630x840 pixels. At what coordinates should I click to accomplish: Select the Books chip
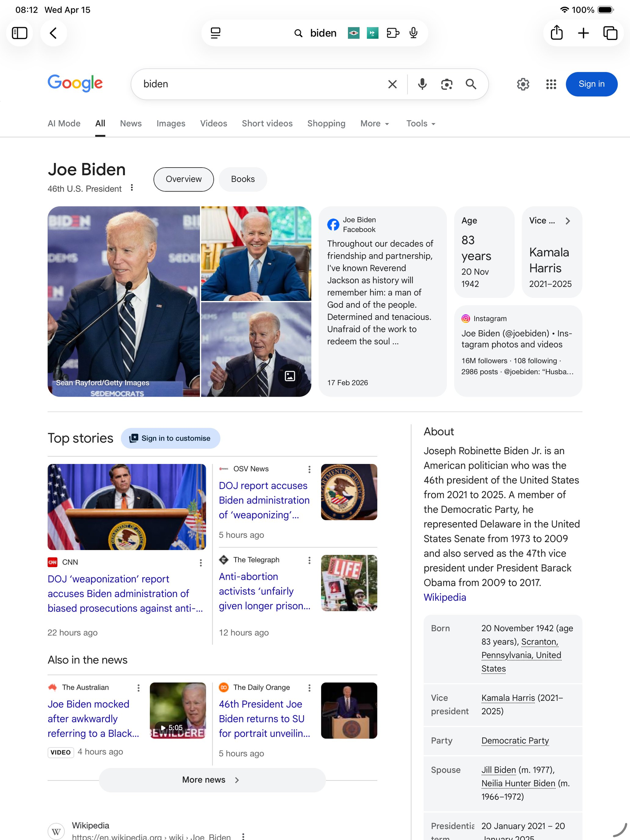(243, 179)
